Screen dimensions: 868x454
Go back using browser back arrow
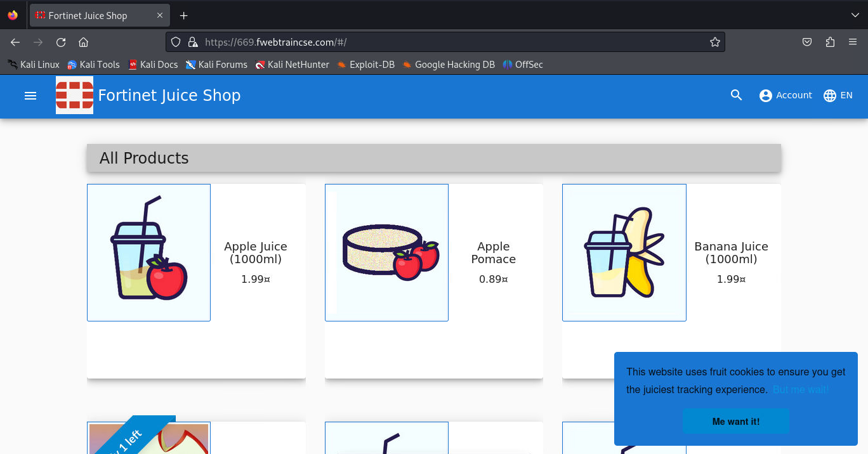coord(15,42)
